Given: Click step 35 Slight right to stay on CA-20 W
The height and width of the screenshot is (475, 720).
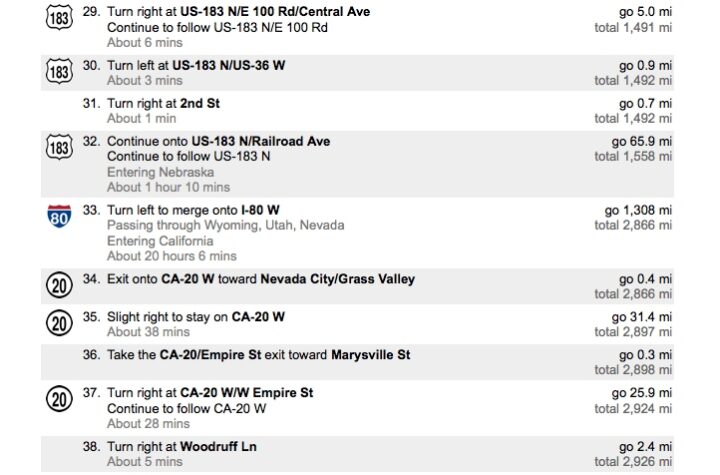Looking at the screenshot, I should [x=357, y=324].
